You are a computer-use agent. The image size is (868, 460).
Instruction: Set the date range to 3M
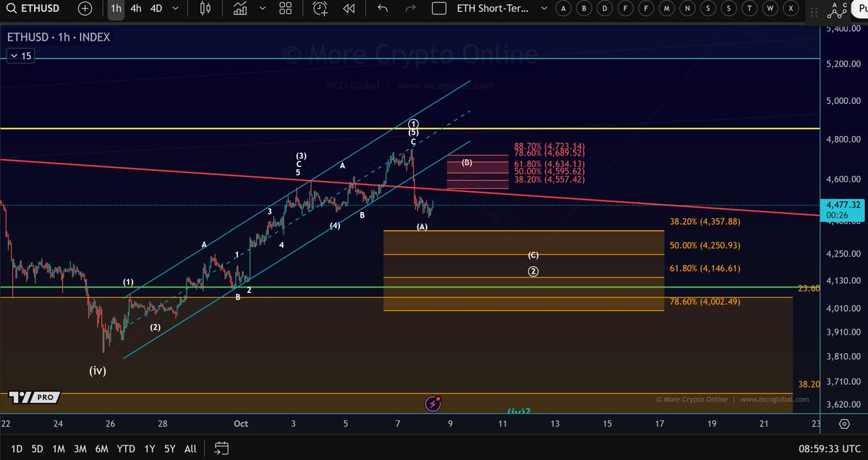pos(81,448)
